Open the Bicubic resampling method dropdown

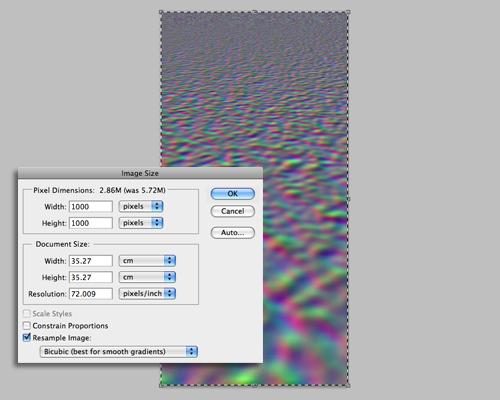pos(119,352)
